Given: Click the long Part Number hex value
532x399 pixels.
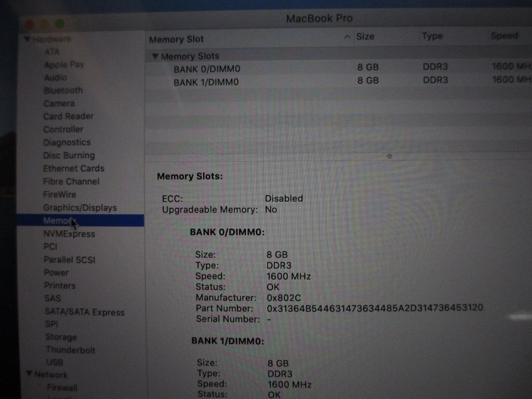Looking at the screenshot, I should pos(375,308).
